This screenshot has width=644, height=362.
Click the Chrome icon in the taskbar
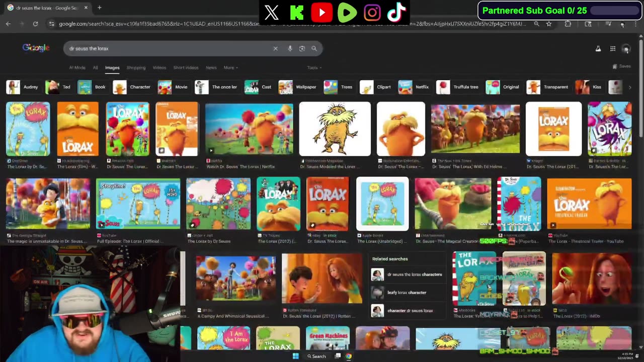pos(349,356)
